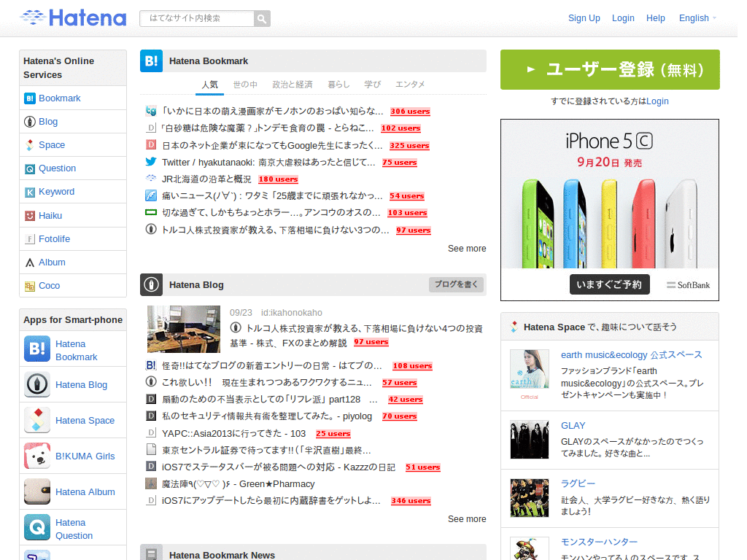This screenshot has height=560, width=747.
Task: Open the Hatena Album app icon
Action: pyautogui.click(x=37, y=491)
